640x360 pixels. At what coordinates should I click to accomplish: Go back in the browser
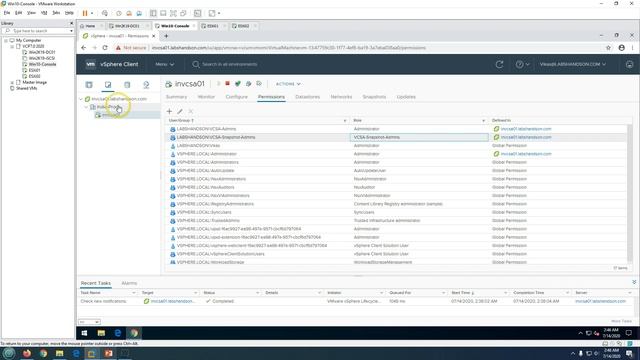[x=84, y=48]
